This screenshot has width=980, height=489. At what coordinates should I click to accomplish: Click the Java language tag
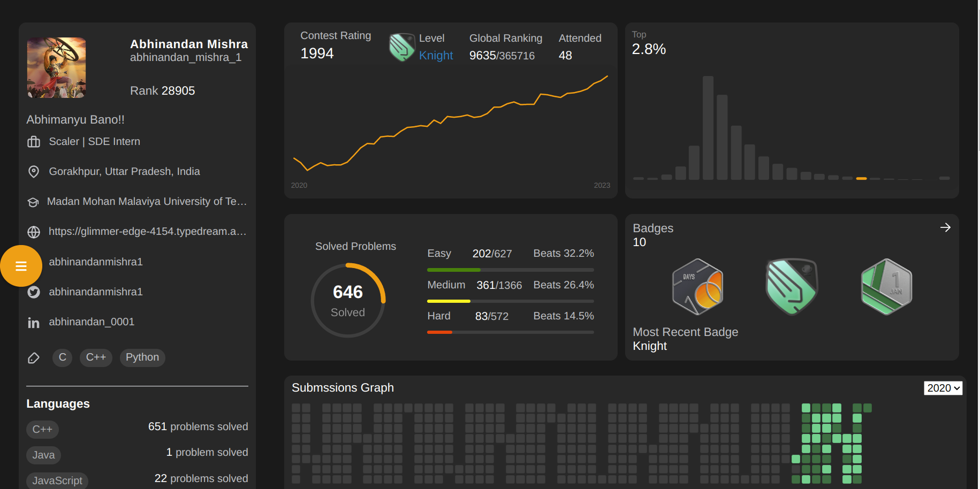point(43,455)
